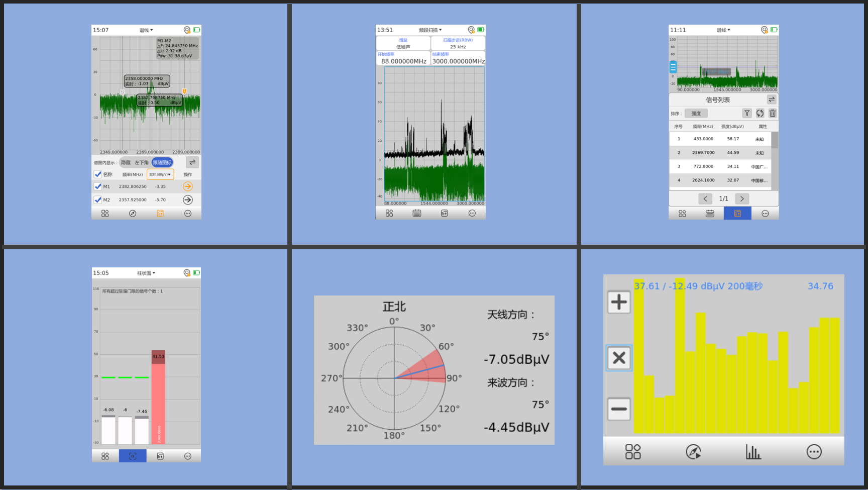Image resolution: width=868 pixels, height=490 pixels.
Task: Click the black arrow for marker M2
Action: [x=188, y=200]
